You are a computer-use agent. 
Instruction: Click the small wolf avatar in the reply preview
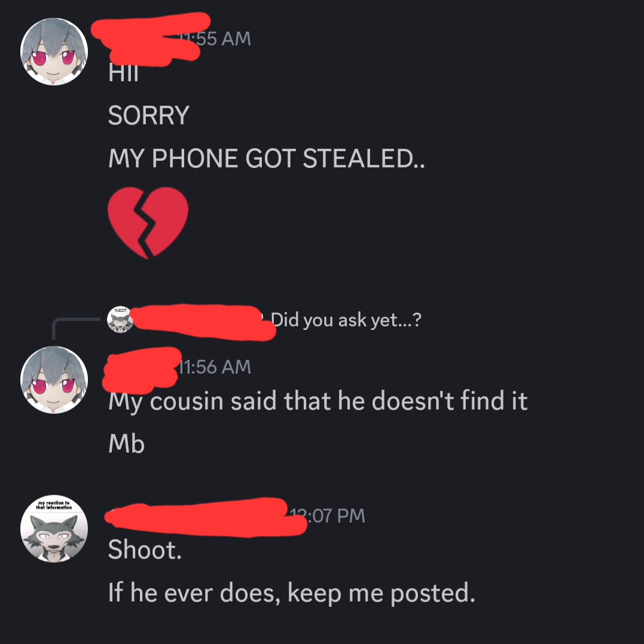120,319
